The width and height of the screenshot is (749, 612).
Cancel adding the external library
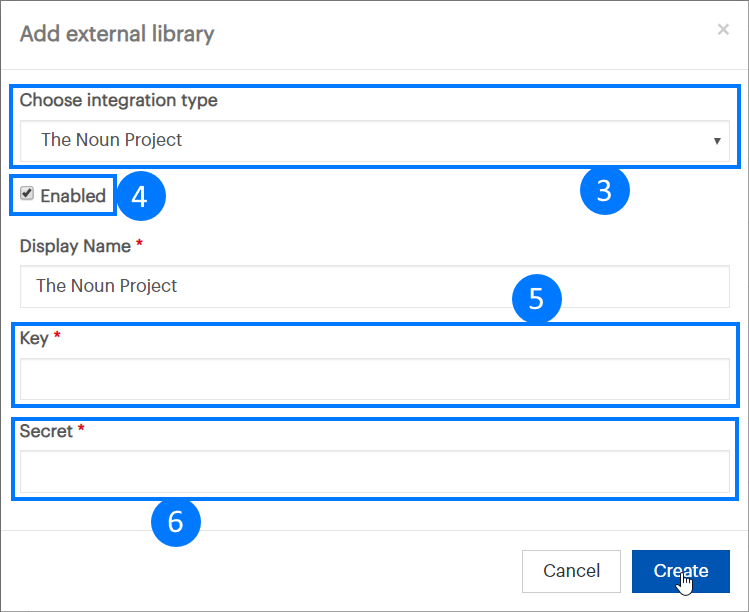(571, 571)
